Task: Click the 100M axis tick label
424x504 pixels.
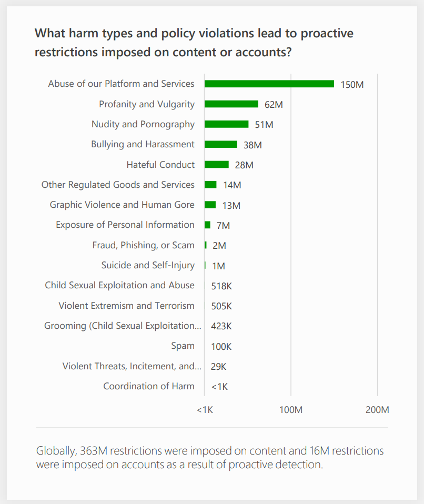Action: (x=291, y=410)
